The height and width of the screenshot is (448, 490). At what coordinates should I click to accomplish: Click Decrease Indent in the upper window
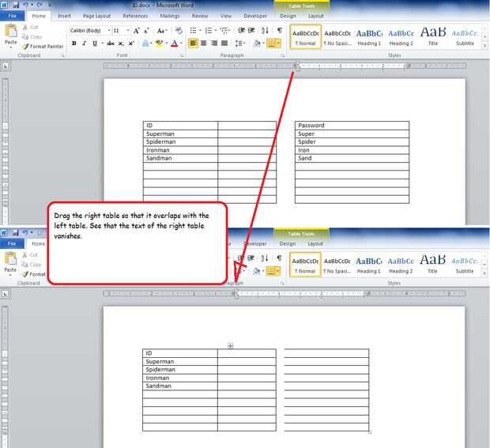[x=241, y=30]
